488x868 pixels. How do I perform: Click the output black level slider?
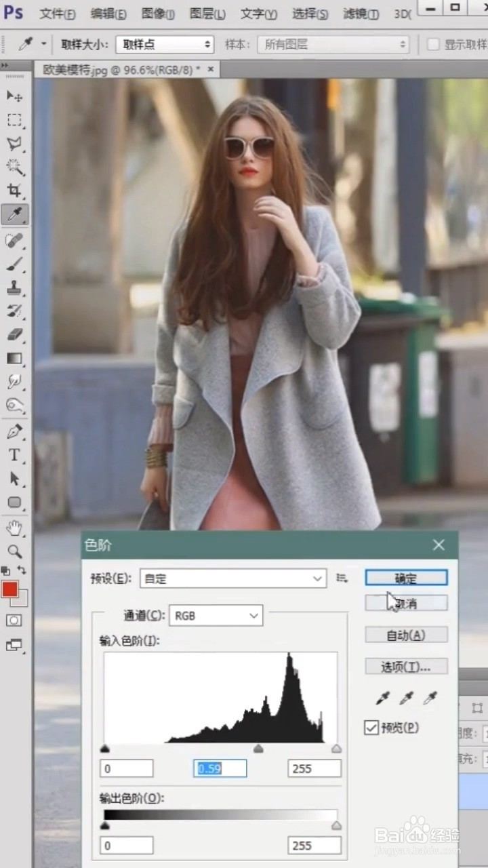(104, 825)
